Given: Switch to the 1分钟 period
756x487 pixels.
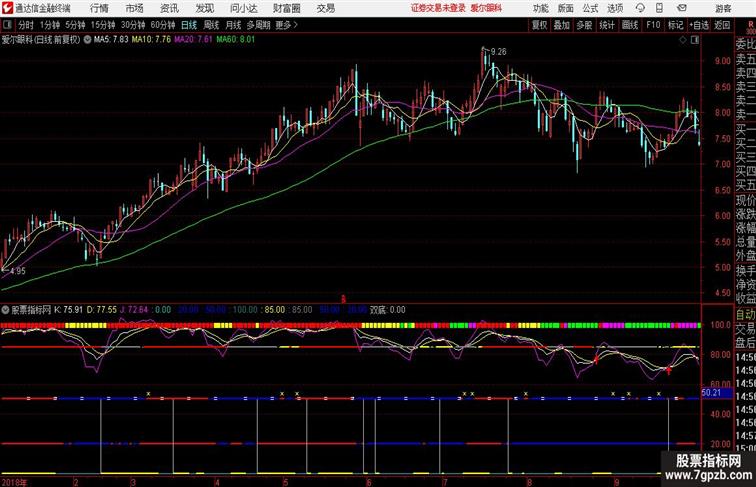Looking at the screenshot, I should [x=50, y=25].
